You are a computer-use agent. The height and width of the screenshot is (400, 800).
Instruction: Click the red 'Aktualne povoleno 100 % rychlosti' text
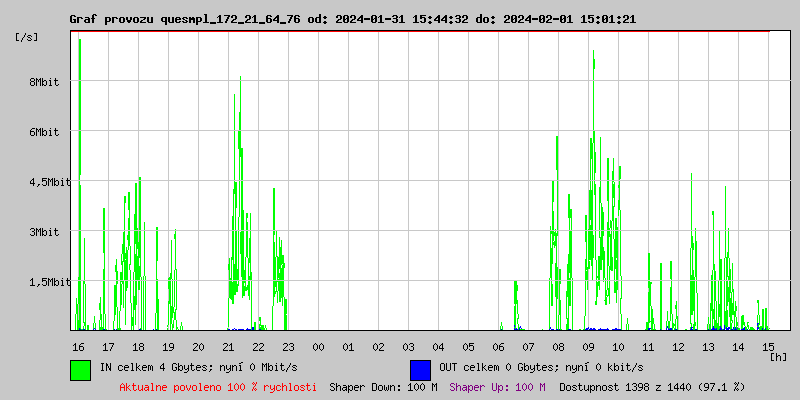click(218, 386)
